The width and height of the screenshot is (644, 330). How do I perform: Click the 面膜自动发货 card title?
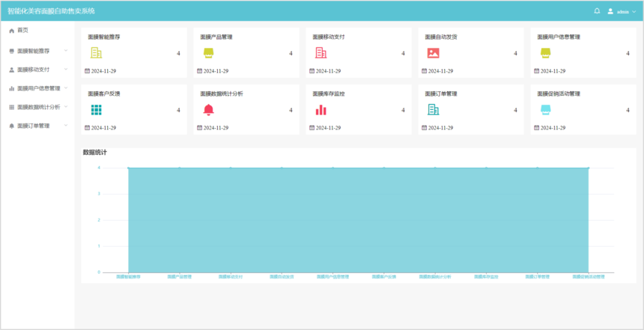pos(441,37)
